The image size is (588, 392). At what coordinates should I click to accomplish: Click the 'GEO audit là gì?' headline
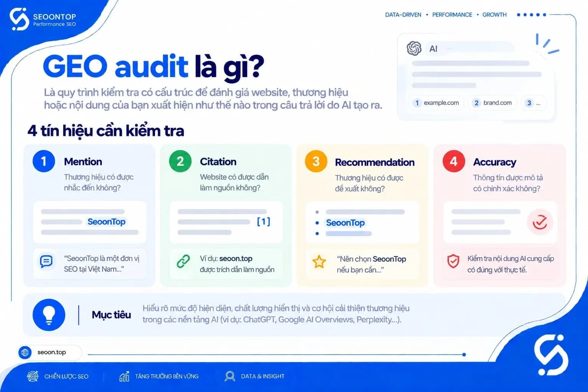[154, 67]
